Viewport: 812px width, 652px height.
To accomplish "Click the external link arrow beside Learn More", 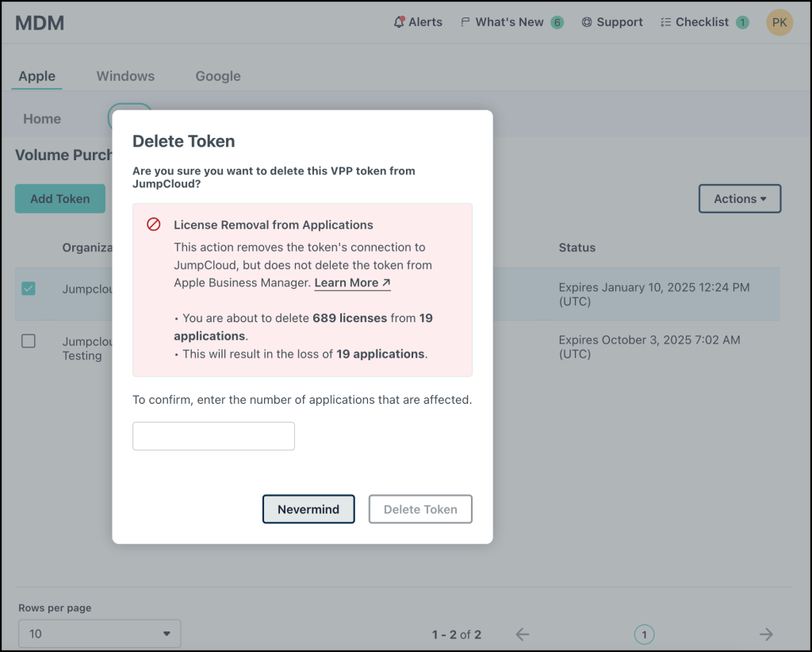I will (388, 282).
